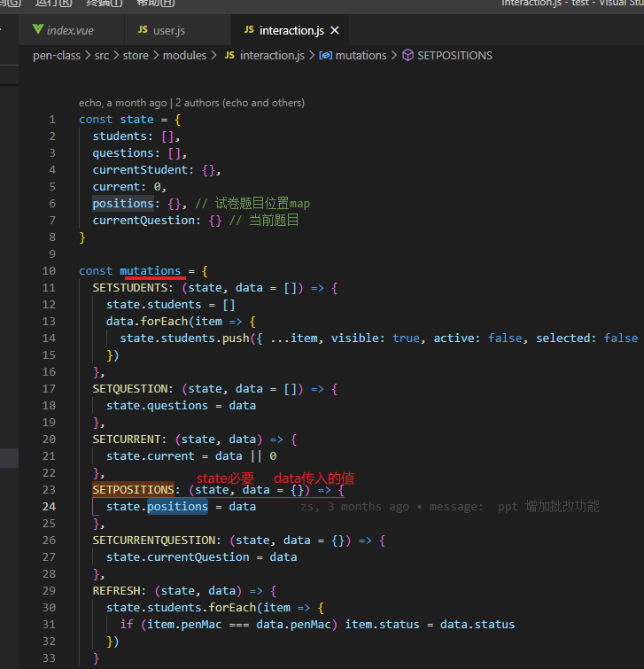Open src folder in the breadcrumb
Screen dimensions: 644x669
(102, 56)
